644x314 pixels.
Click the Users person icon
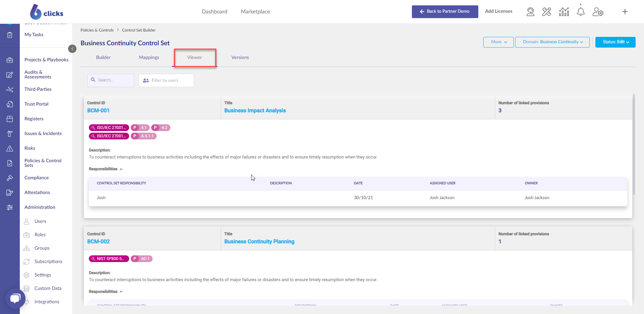26,222
